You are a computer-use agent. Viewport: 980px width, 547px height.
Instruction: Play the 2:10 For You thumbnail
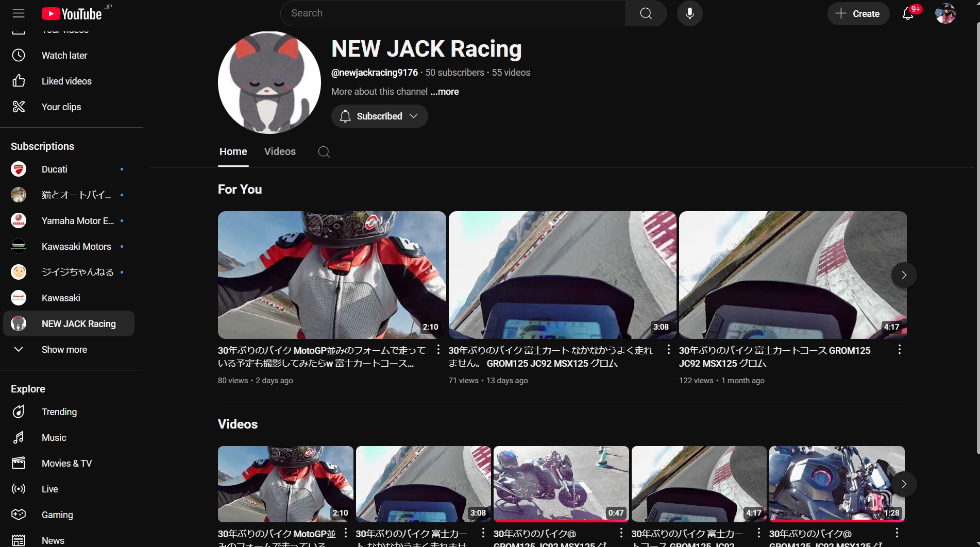(x=332, y=275)
